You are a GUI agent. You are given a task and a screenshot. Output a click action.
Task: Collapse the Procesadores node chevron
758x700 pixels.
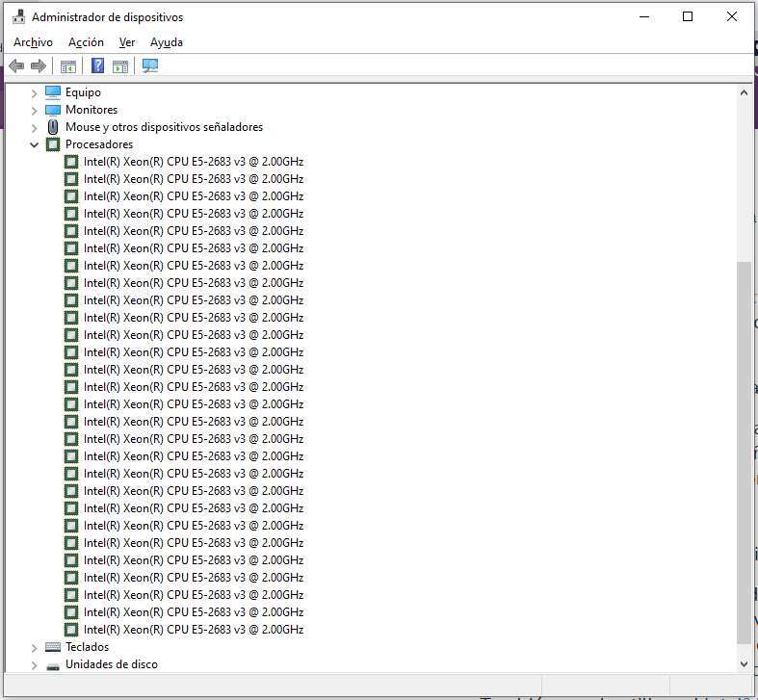(x=34, y=144)
